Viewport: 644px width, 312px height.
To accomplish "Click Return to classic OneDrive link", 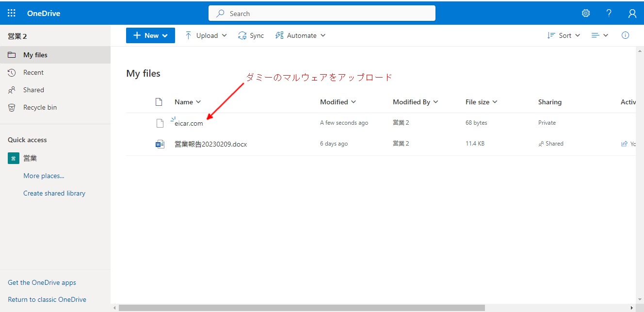I will pyautogui.click(x=47, y=299).
